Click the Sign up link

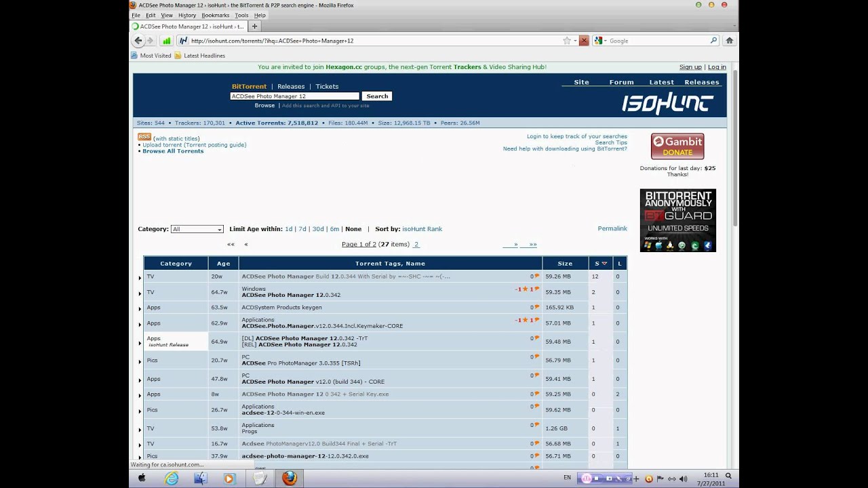[690, 67]
